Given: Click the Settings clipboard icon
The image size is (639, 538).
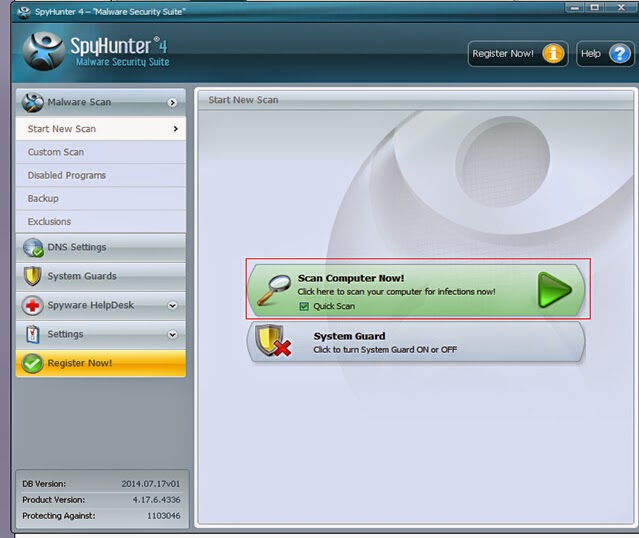Looking at the screenshot, I should pyautogui.click(x=33, y=334).
